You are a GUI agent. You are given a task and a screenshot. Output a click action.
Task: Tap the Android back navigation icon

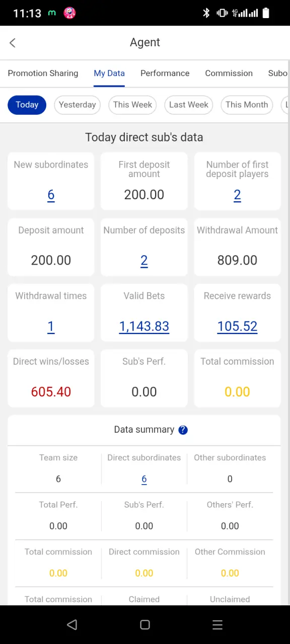point(72,624)
